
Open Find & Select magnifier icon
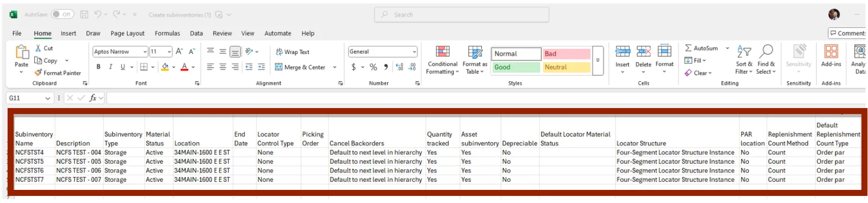point(766,51)
